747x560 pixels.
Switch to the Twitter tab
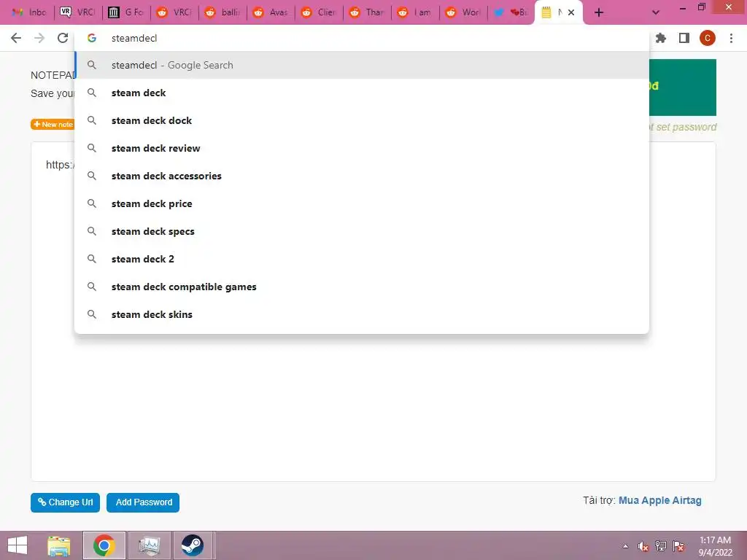click(511, 12)
